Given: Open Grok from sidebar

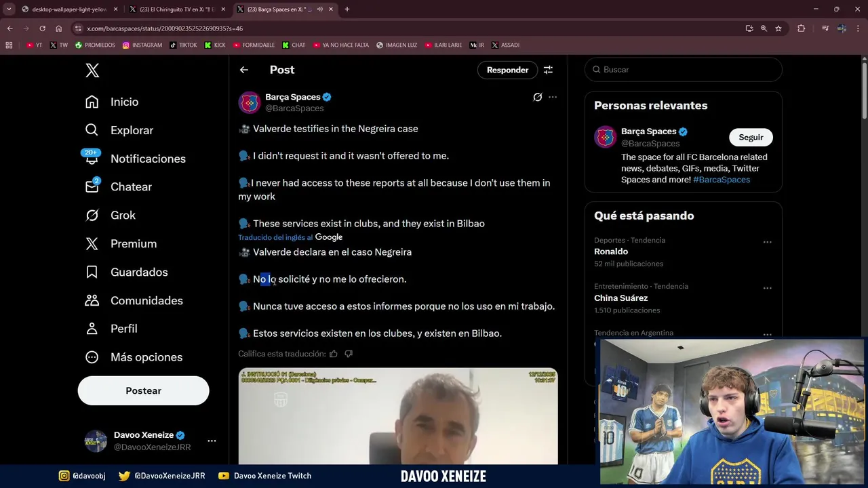Looking at the screenshot, I should tap(111, 216).
